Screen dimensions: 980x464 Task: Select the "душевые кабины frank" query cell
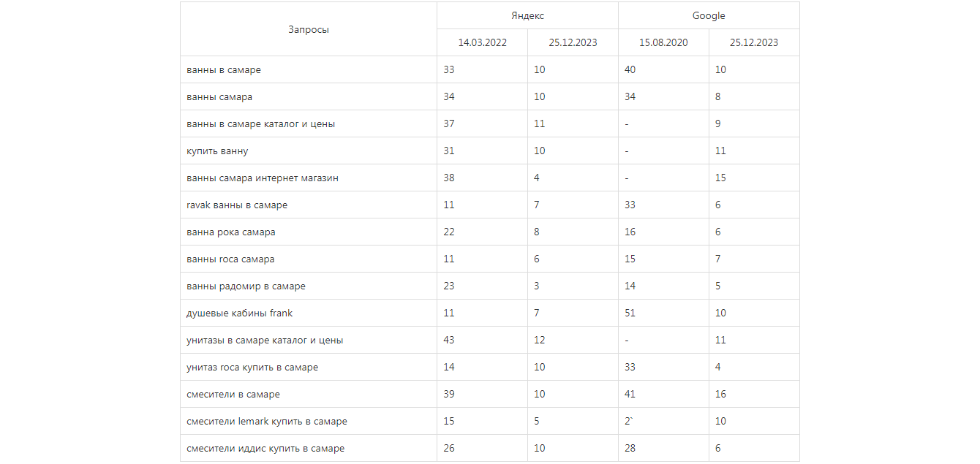[239, 313]
